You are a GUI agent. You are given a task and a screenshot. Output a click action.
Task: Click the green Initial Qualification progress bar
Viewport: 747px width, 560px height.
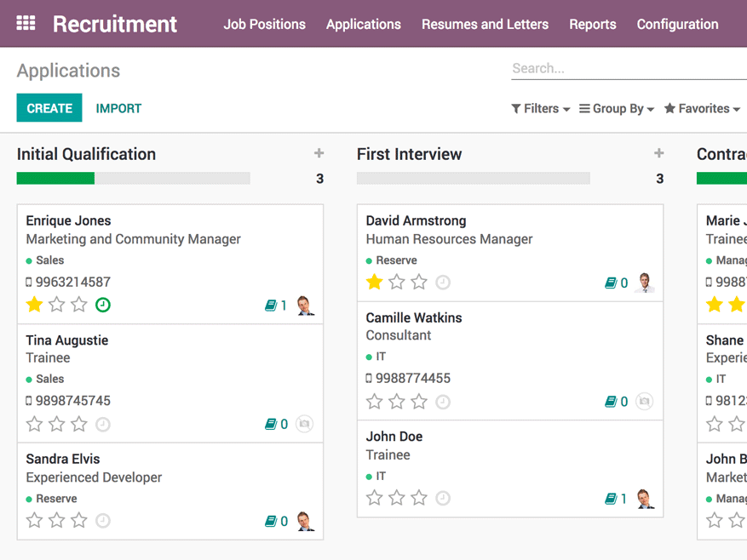click(55, 179)
